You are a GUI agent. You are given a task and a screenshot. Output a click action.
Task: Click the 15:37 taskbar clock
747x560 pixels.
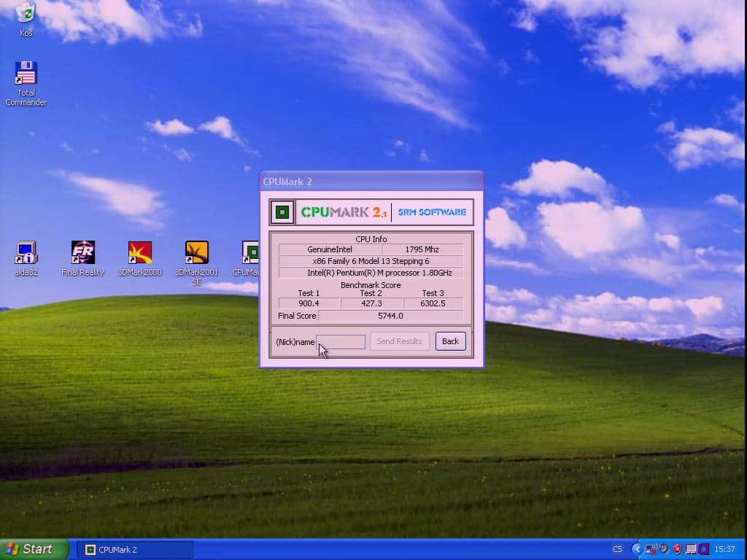click(724, 550)
